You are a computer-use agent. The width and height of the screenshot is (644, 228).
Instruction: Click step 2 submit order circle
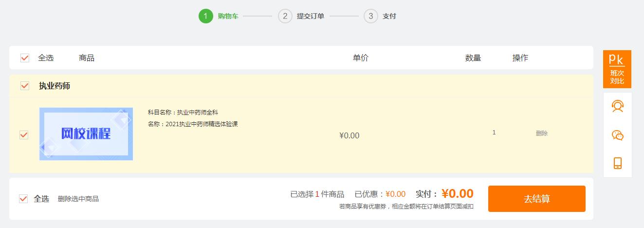coord(285,16)
